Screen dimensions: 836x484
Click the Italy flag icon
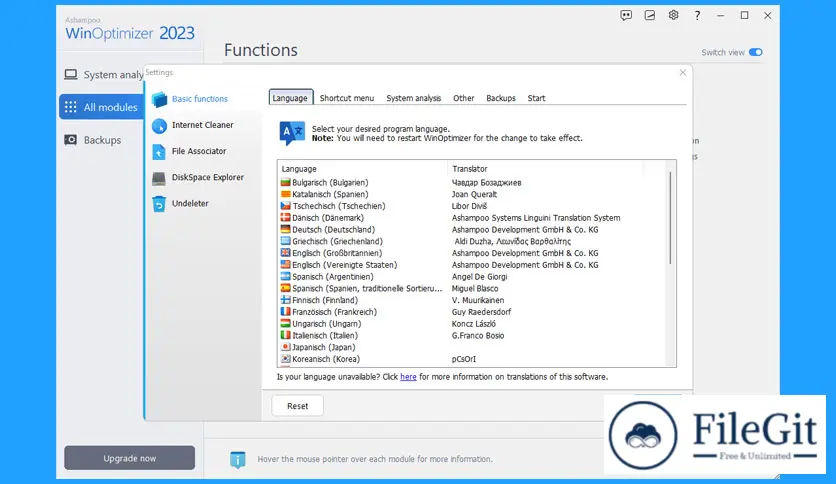tap(286, 335)
